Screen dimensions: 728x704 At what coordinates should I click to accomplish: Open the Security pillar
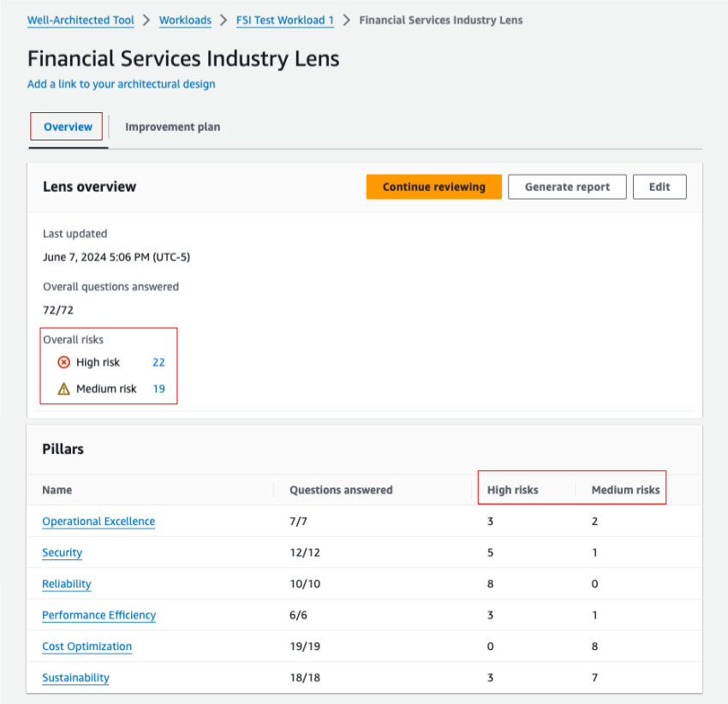click(x=63, y=552)
